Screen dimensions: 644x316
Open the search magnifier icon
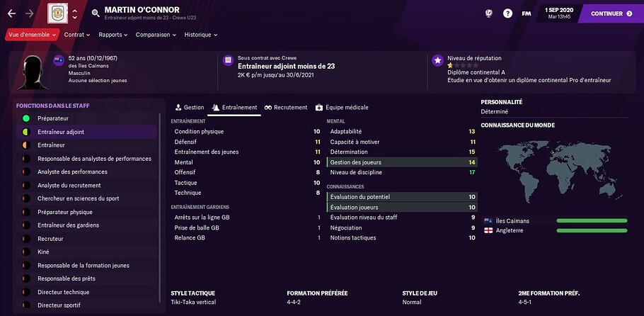pyautogui.click(x=96, y=13)
